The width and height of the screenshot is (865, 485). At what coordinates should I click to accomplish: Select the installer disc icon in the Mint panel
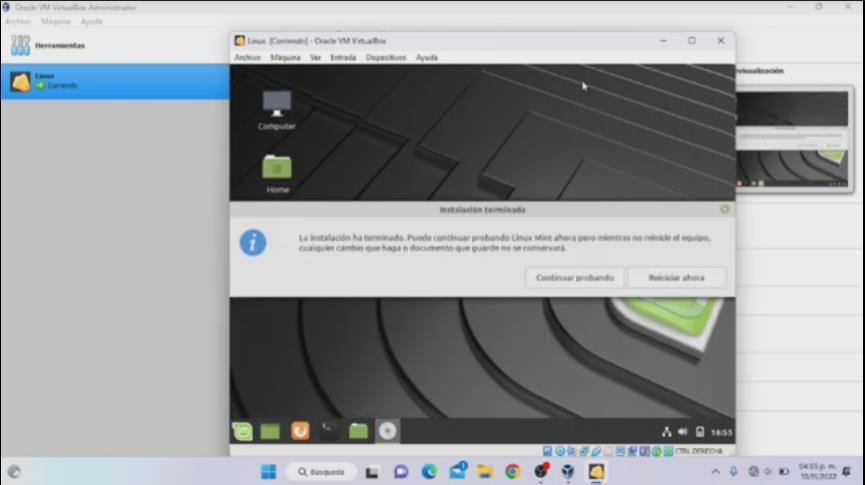[x=387, y=431]
